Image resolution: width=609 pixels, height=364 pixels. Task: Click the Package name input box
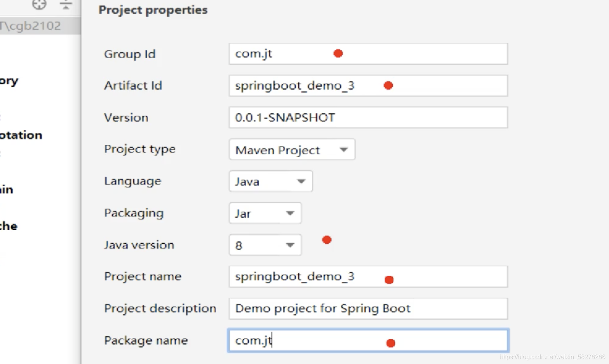pyautogui.click(x=368, y=340)
